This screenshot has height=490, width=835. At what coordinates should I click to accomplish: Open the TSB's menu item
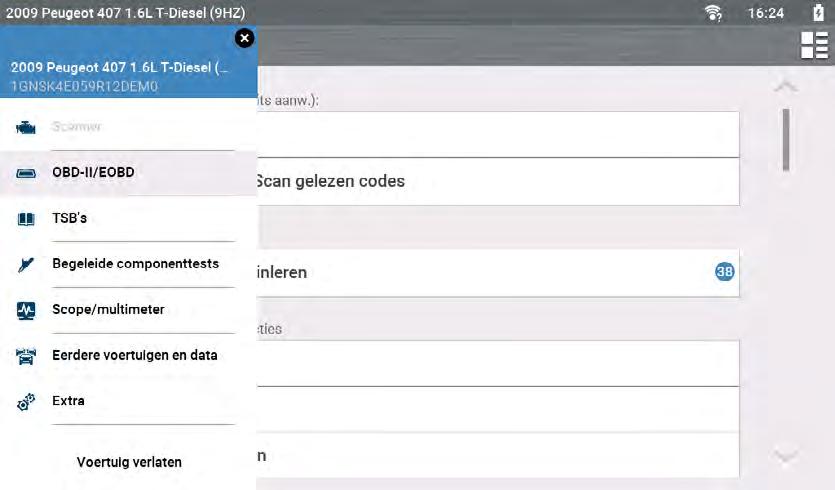click(x=128, y=218)
